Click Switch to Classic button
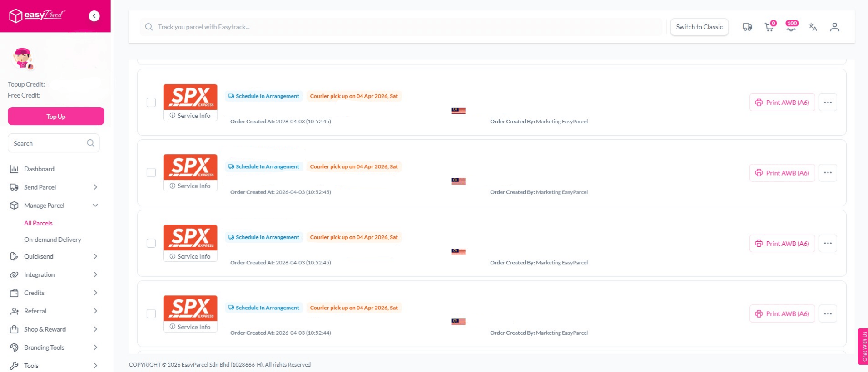The width and height of the screenshot is (868, 372). pyautogui.click(x=699, y=27)
